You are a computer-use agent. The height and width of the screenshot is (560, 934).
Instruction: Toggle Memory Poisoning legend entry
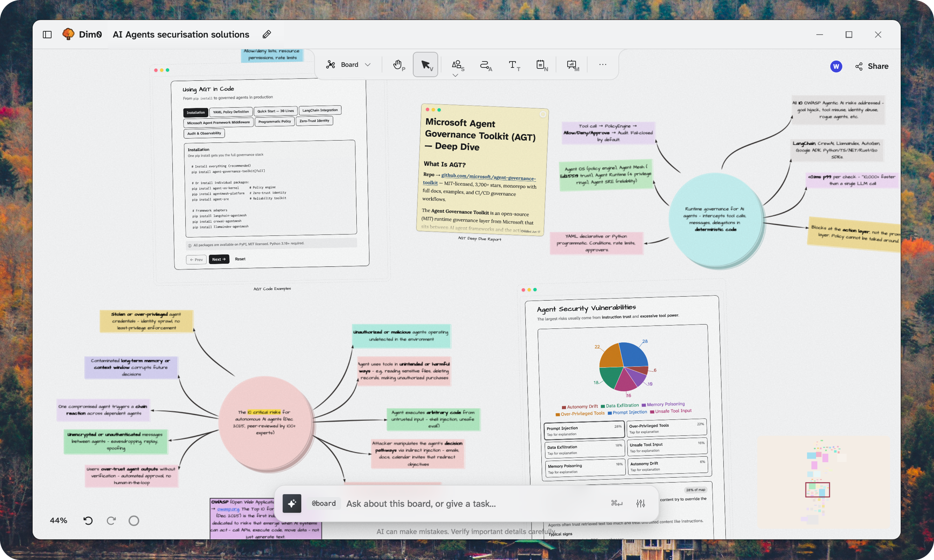pyautogui.click(x=663, y=404)
